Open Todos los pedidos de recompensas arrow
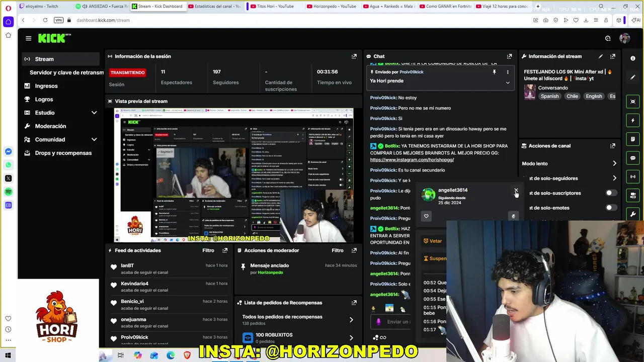Image resolution: width=644 pixels, height=362 pixels. pos(351,320)
